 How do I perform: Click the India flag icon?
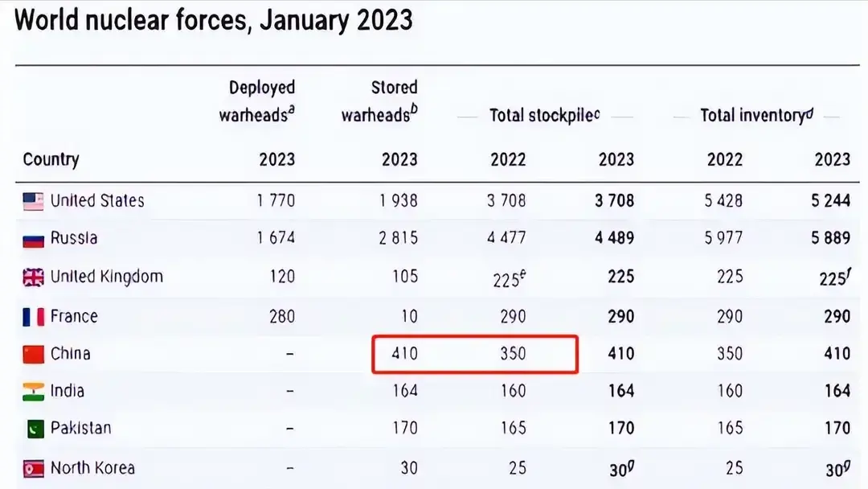[x=33, y=392]
